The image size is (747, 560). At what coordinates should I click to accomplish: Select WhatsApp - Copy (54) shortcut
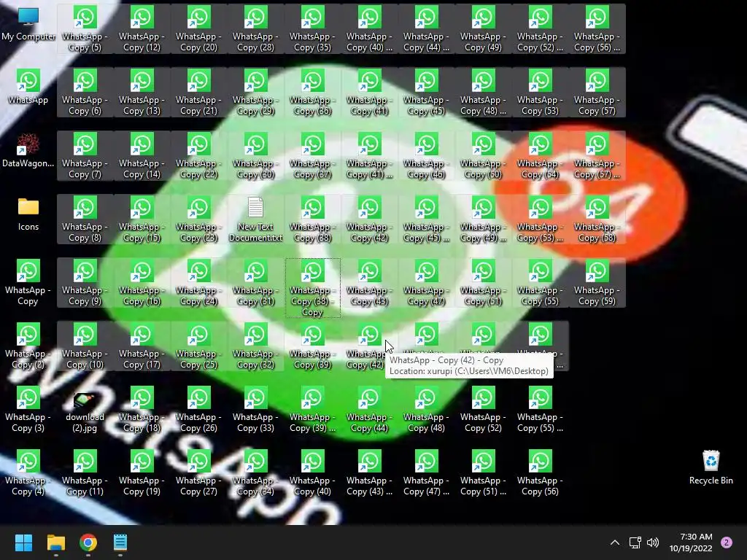540,156
